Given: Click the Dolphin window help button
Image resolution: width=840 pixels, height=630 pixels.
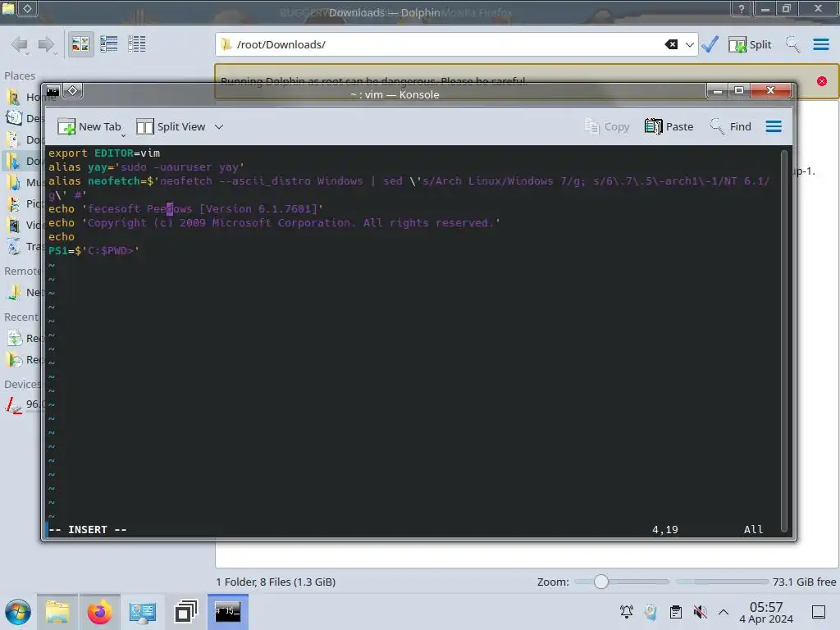Looking at the screenshot, I should click(x=741, y=8).
